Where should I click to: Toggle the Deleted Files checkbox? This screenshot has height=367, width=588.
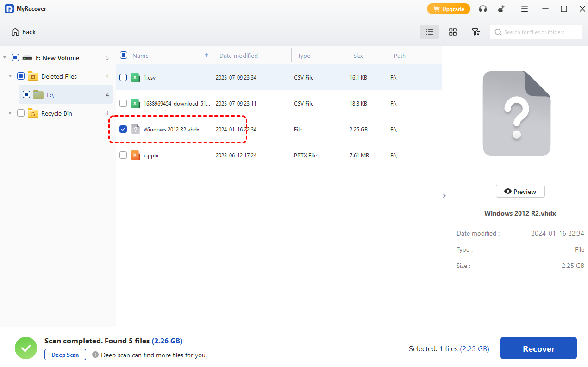(21, 76)
